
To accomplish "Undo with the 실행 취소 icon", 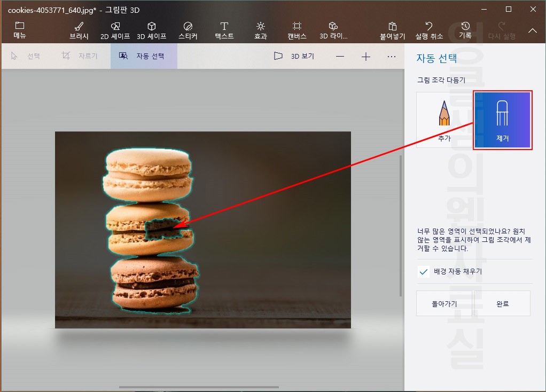I will click(428, 29).
